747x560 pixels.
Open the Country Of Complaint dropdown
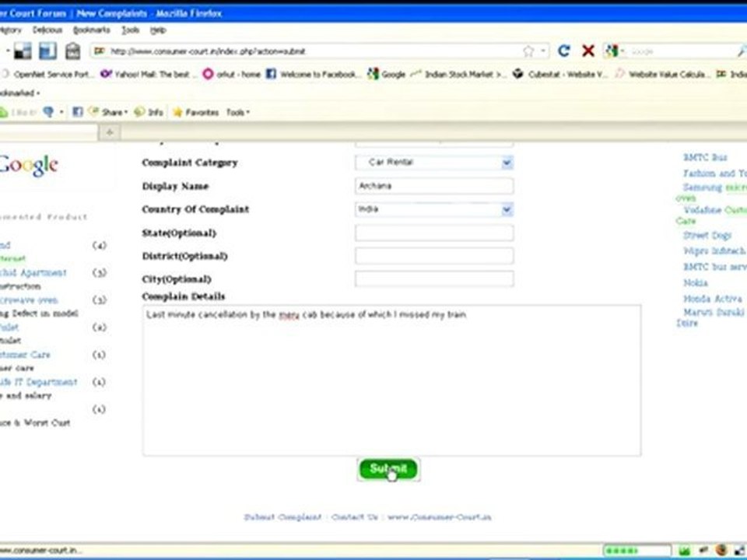(x=434, y=209)
